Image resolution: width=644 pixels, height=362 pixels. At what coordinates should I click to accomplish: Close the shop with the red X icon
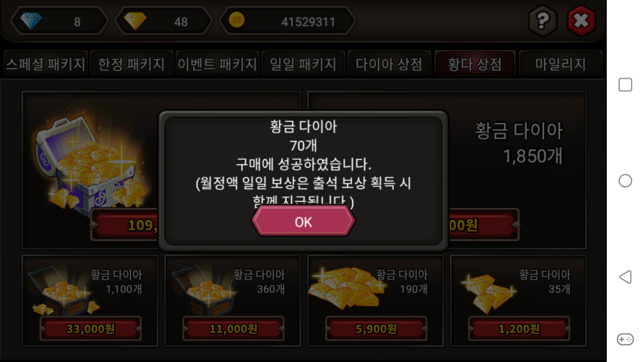pos(581,21)
